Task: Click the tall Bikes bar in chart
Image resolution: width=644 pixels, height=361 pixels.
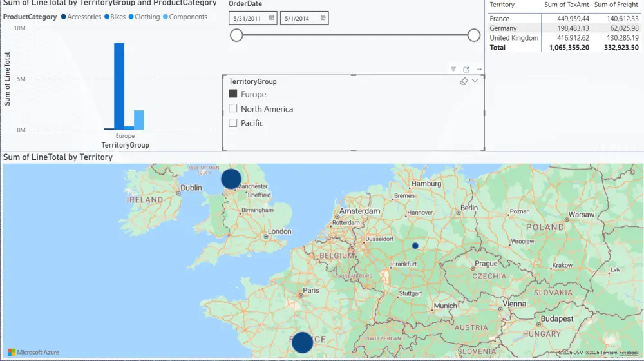Action: pos(119,86)
